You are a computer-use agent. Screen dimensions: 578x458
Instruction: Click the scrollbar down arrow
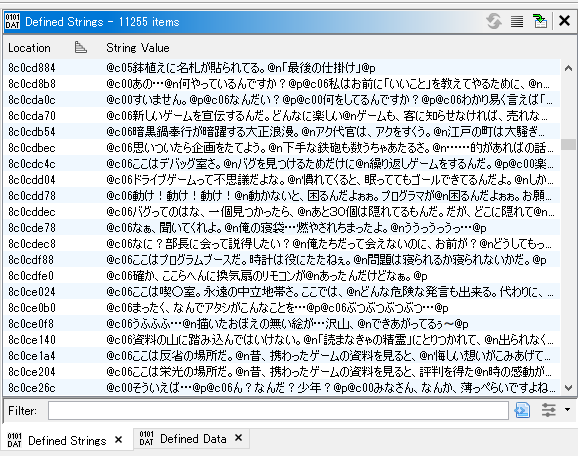[x=568, y=388]
